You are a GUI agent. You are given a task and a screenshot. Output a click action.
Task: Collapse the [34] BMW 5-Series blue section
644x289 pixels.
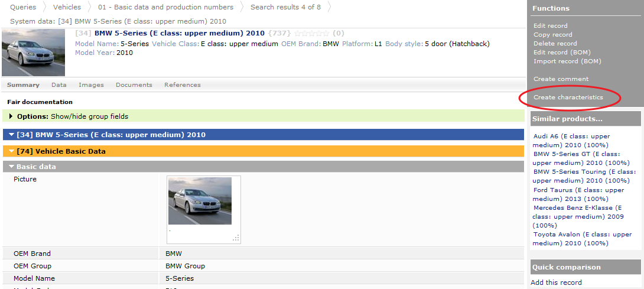pos(264,134)
